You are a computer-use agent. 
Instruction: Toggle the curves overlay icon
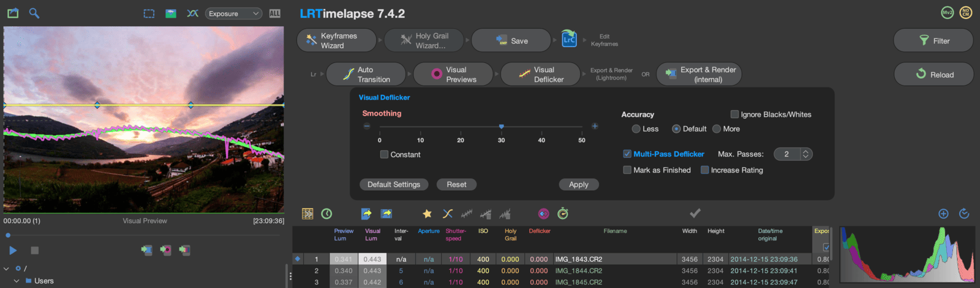[x=192, y=13]
